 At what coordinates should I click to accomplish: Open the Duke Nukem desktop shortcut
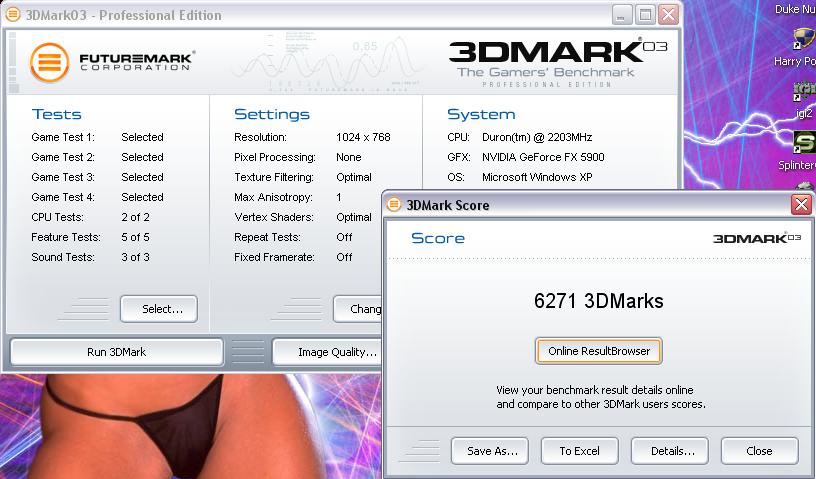795,9
